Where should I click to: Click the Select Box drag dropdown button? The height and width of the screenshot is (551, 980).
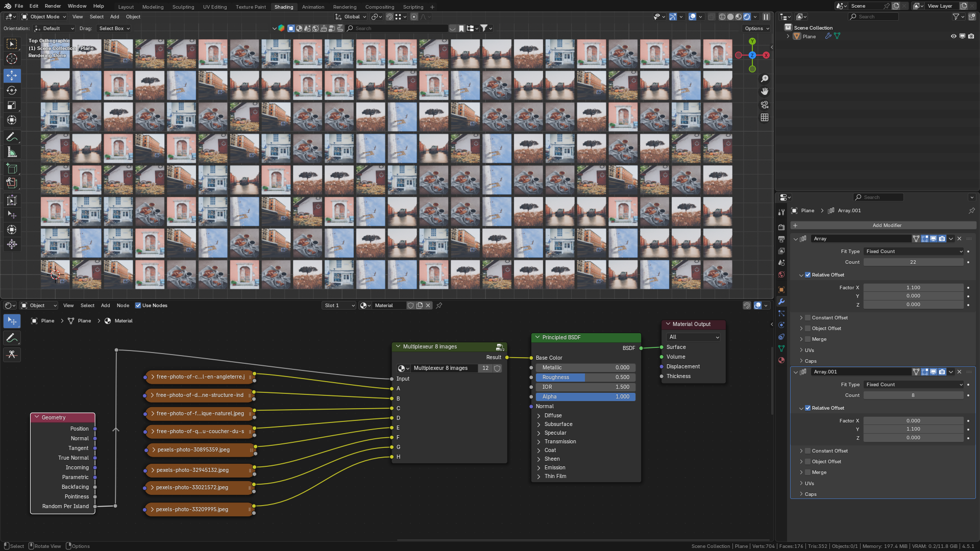[x=114, y=29]
